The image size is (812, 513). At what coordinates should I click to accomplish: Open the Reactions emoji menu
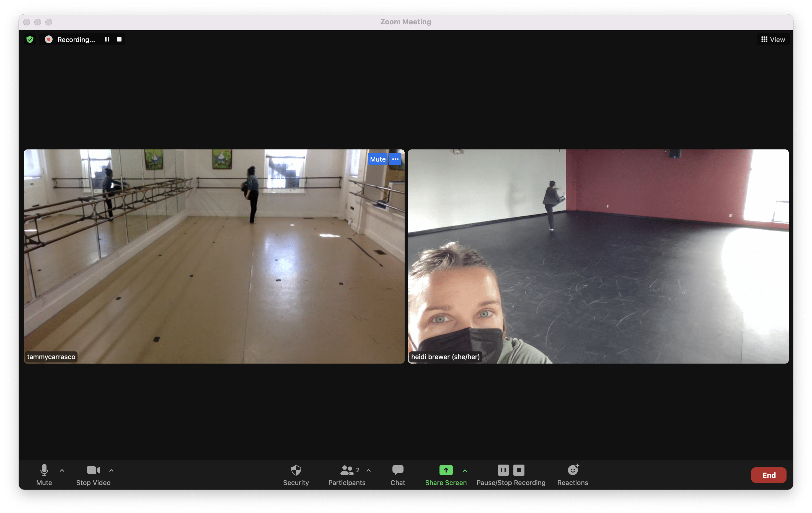(x=573, y=474)
